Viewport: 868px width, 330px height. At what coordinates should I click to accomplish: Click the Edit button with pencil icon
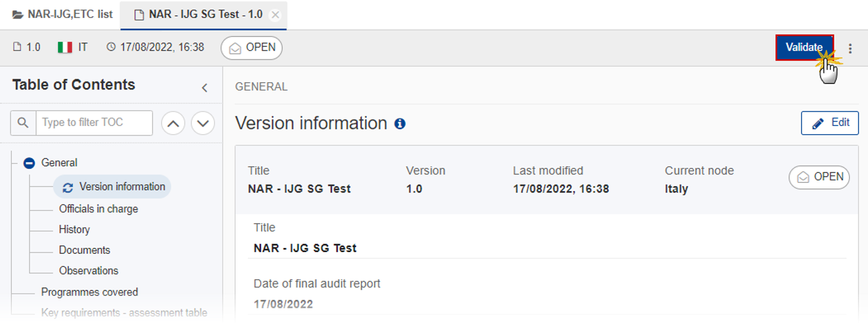pos(830,123)
